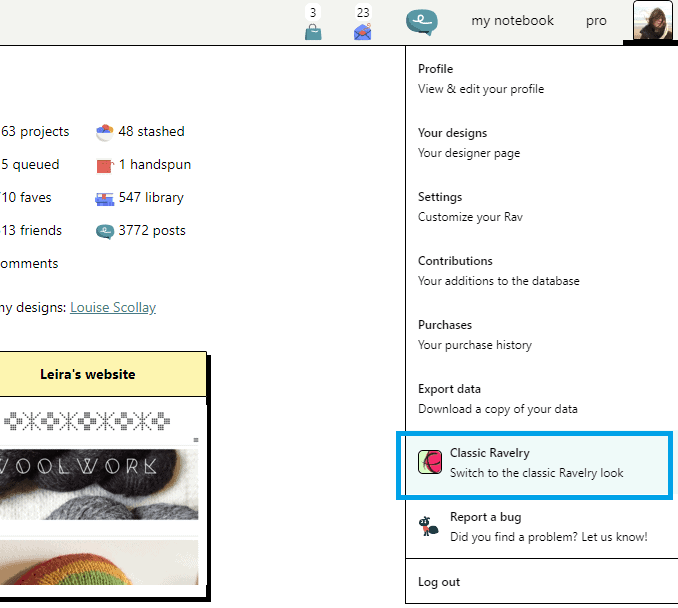Click the handspun red icon
The width and height of the screenshot is (678, 608).
[x=104, y=166]
